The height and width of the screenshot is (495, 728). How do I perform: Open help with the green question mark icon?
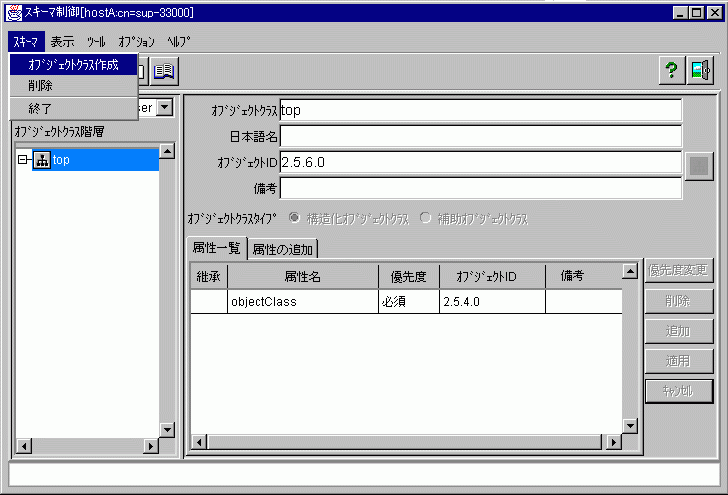[x=671, y=71]
